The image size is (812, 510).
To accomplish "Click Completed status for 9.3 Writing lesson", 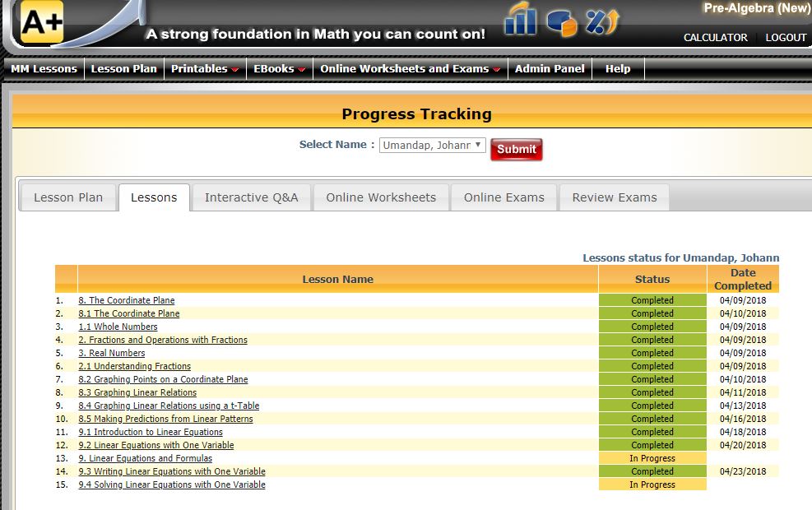I will click(652, 471).
